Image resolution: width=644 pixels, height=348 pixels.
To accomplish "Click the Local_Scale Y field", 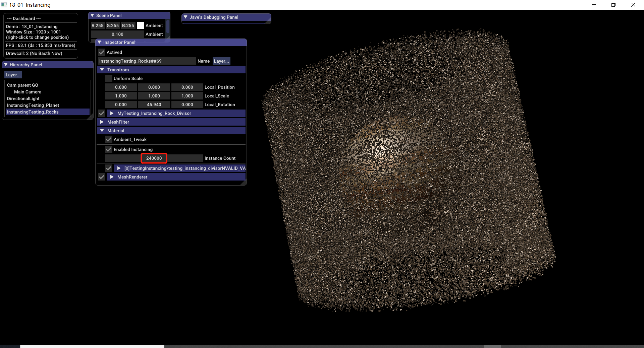I will (x=154, y=96).
